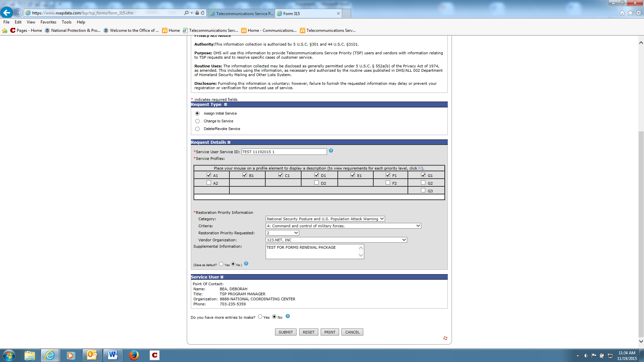The height and width of the screenshot is (362, 644).
Task: Uncheck the G1 service profile checkbox
Action: point(423,175)
